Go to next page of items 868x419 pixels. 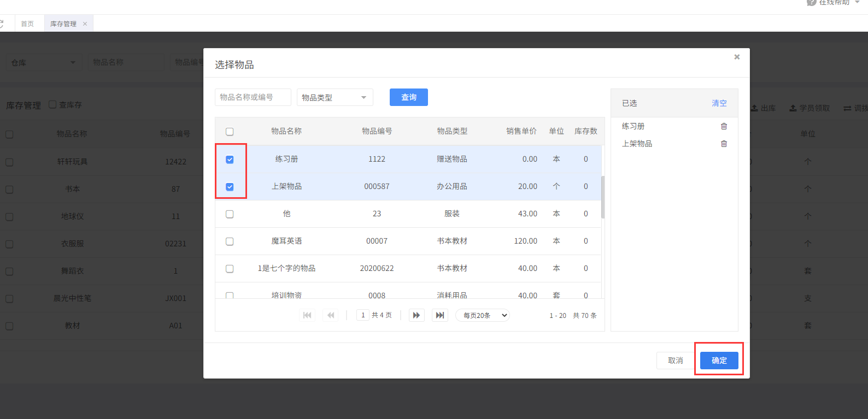[417, 315]
